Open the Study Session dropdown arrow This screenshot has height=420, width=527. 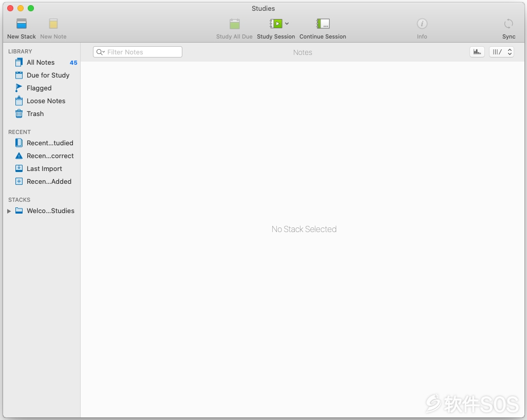coord(287,24)
